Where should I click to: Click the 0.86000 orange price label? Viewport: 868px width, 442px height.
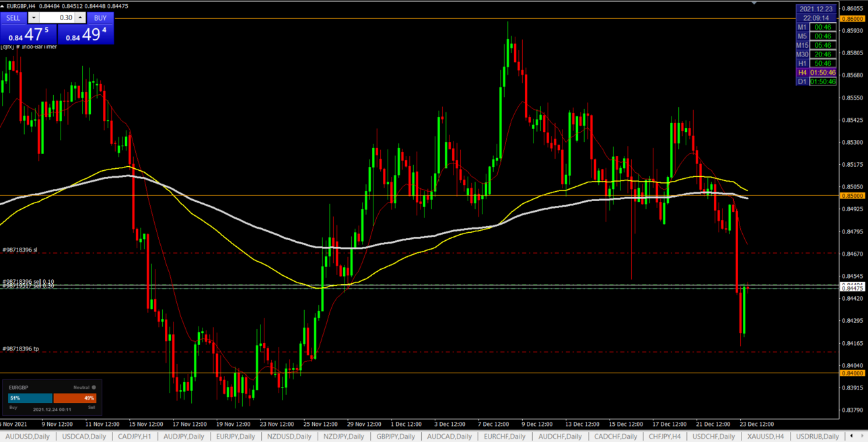(x=853, y=19)
